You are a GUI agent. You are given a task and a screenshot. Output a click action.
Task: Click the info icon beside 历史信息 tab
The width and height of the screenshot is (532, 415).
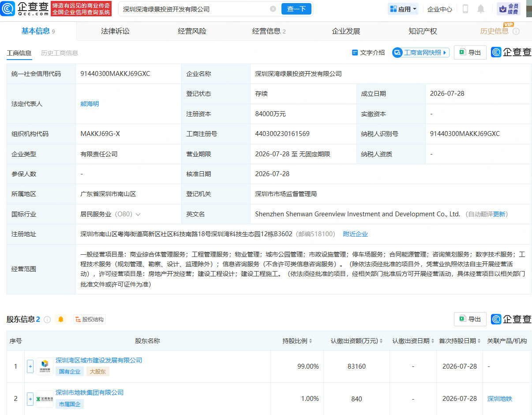tap(516, 31)
